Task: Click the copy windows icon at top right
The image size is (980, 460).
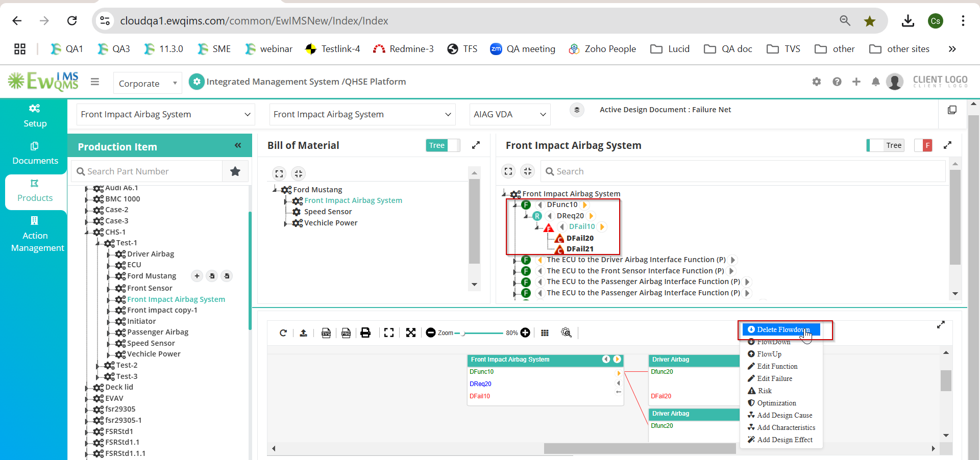Action: (952, 110)
